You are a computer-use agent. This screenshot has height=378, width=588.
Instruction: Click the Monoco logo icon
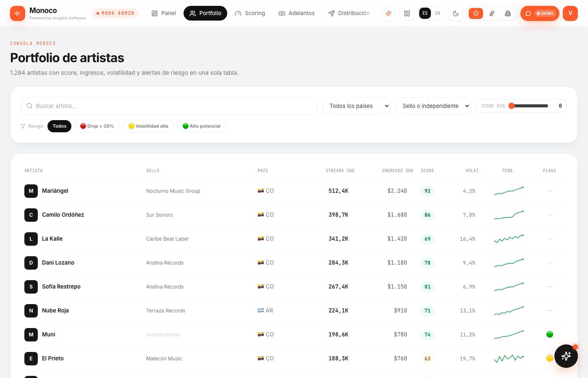click(18, 13)
